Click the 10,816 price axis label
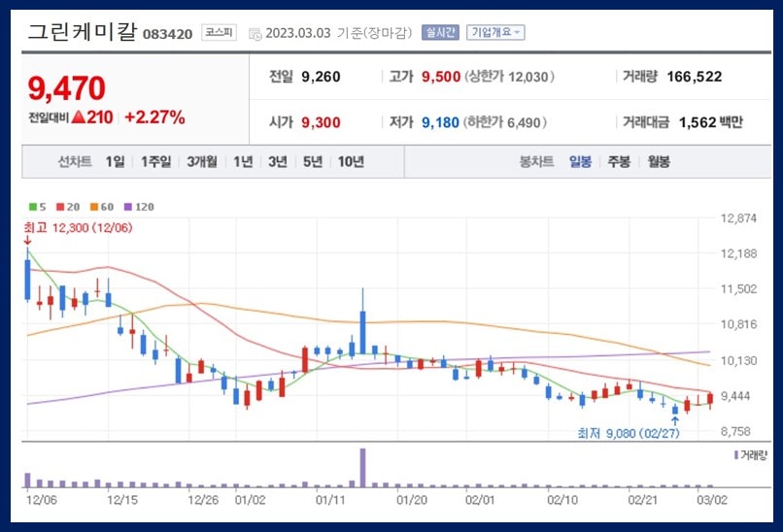 tap(738, 324)
